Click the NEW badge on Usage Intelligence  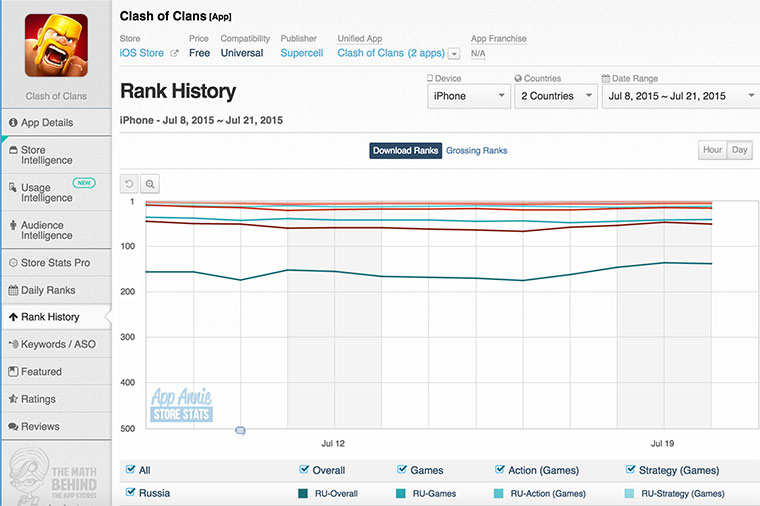[x=84, y=183]
